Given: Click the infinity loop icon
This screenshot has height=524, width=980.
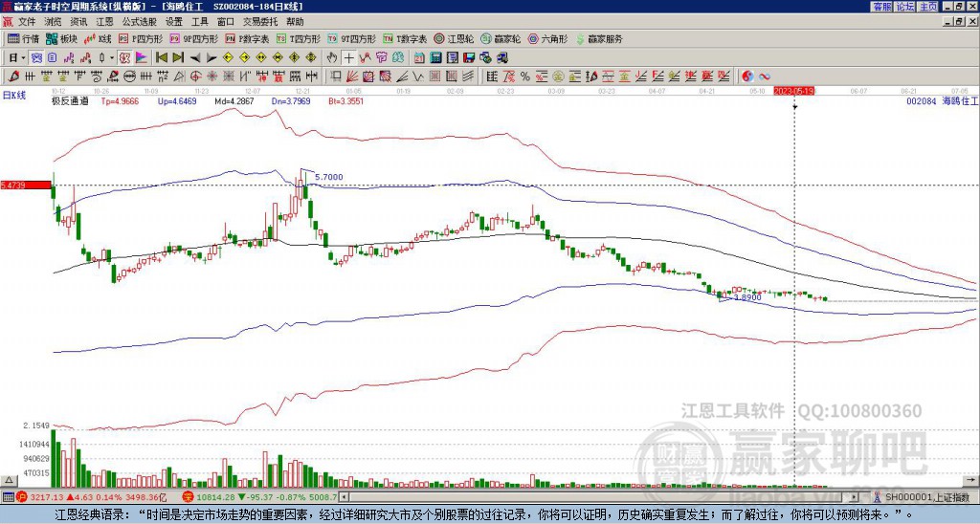Looking at the screenshot, I should pos(765,76).
